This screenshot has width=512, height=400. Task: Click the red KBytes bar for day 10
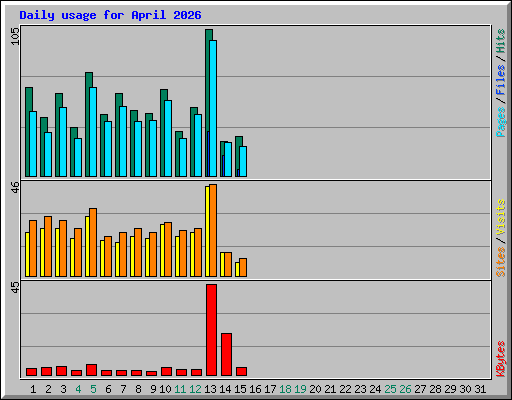coord(166,372)
